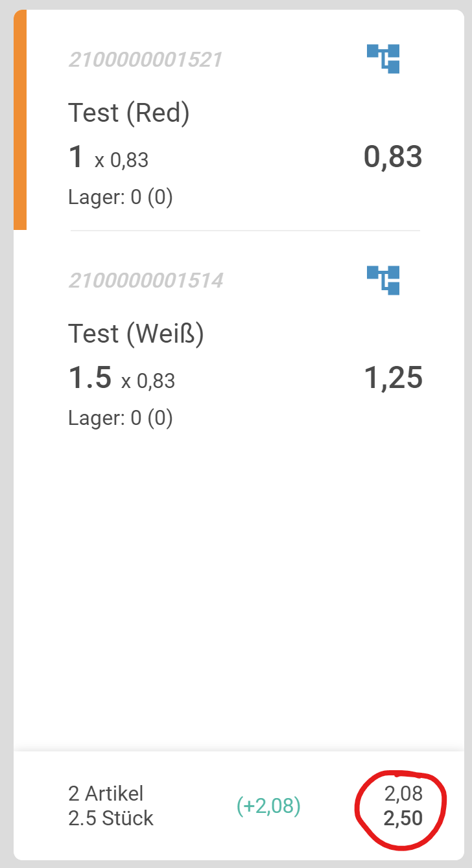Open variant tree icon for Test (Red)
Screen dimensions: 472x868
click(x=383, y=58)
